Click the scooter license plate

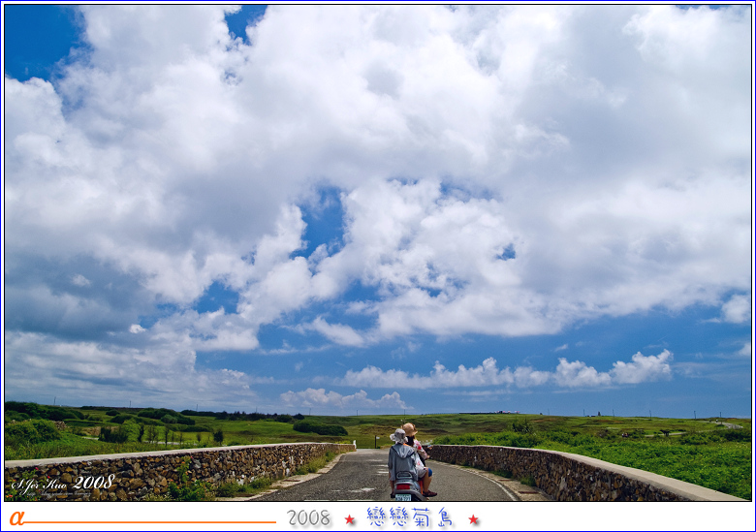pyautogui.click(x=402, y=497)
